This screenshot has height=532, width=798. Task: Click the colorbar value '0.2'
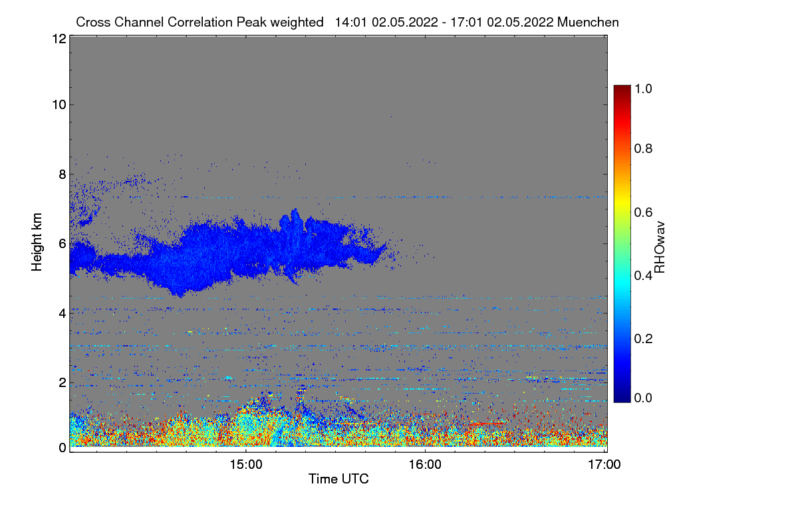click(642, 338)
